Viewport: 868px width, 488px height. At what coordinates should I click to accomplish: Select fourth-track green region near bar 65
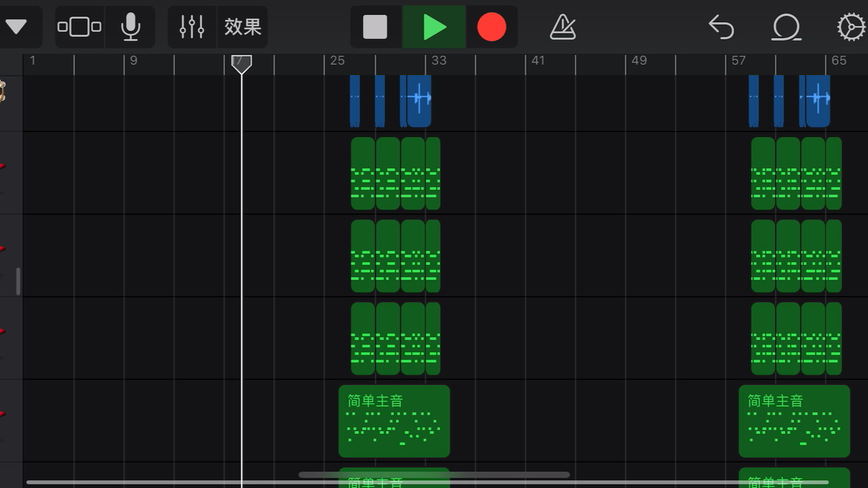[833, 338]
